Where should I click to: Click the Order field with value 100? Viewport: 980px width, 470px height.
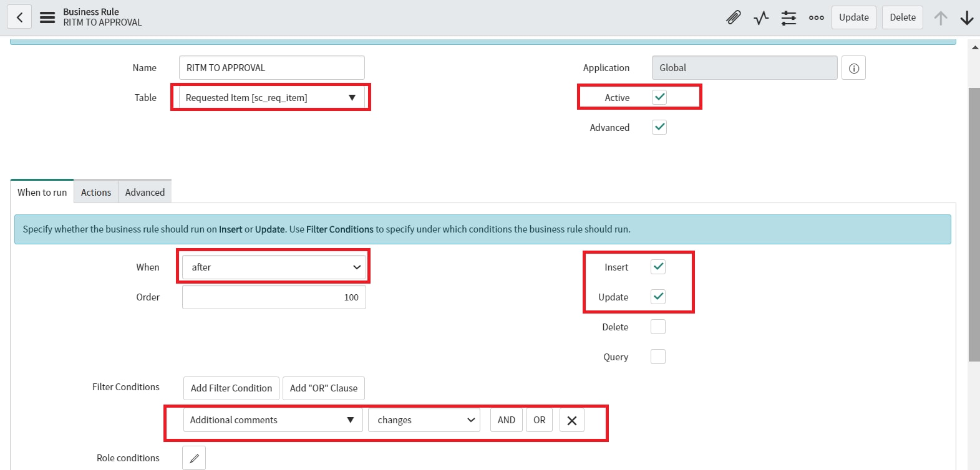(274, 297)
